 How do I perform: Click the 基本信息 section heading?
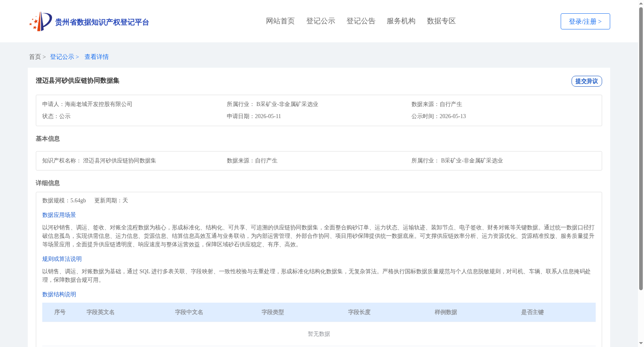[47, 139]
